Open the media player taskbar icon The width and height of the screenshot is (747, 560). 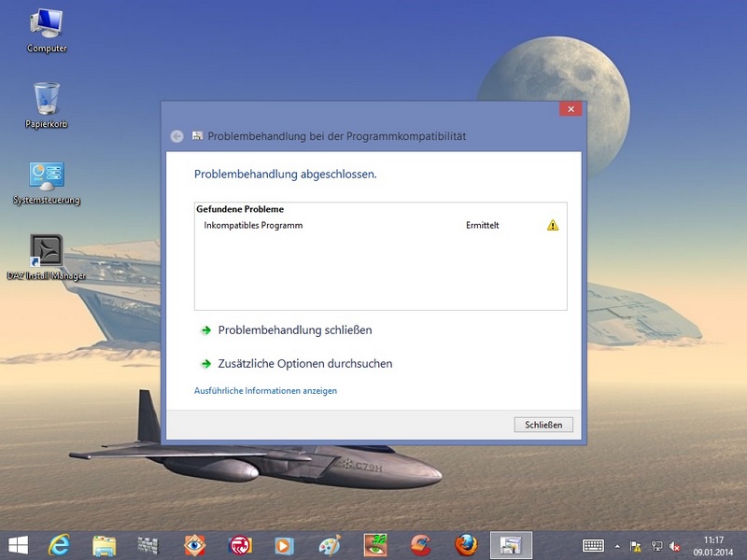284,546
